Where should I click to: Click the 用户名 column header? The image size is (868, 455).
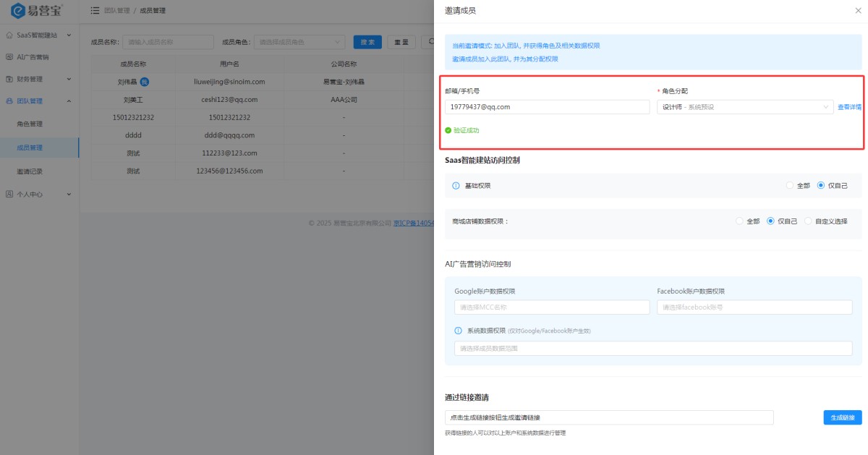(x=230, y=64)
